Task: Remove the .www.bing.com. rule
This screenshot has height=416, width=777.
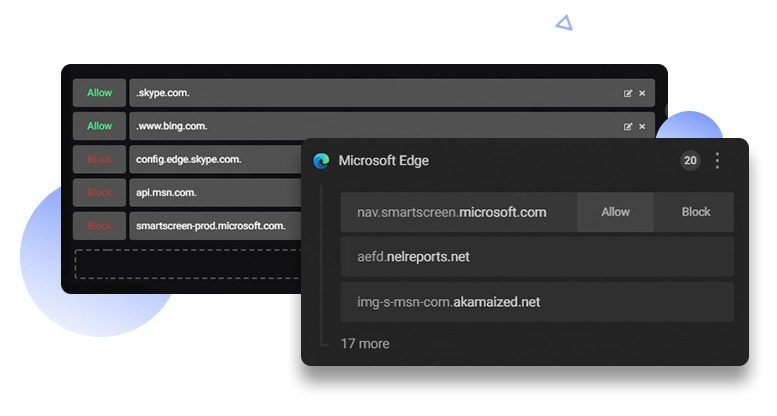Action: click(642, 126)
